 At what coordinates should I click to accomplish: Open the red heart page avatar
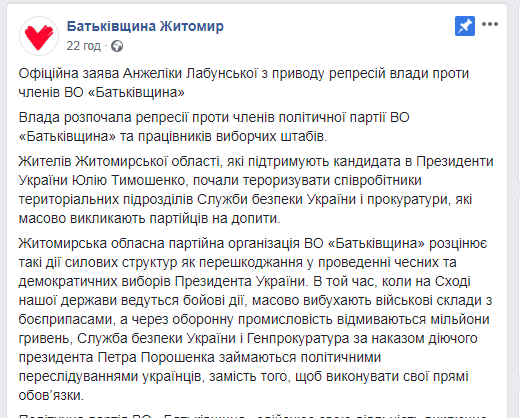pyautogui.click(x=39, y=36)
